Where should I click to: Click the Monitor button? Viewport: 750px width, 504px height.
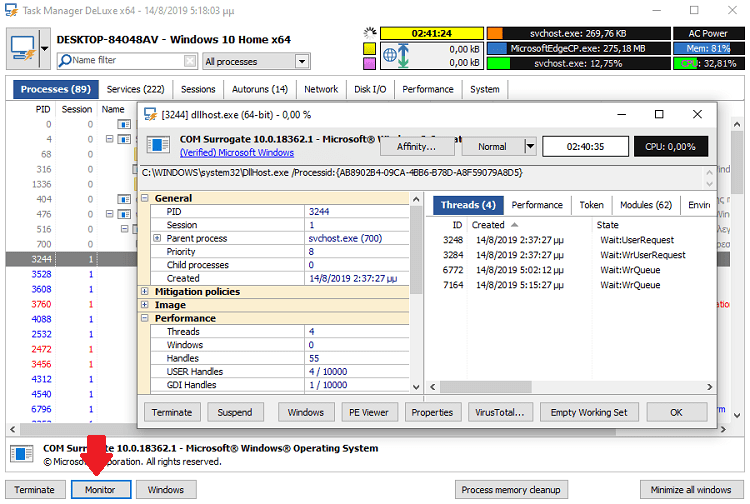pyautogui.click(x=101, y=490)
